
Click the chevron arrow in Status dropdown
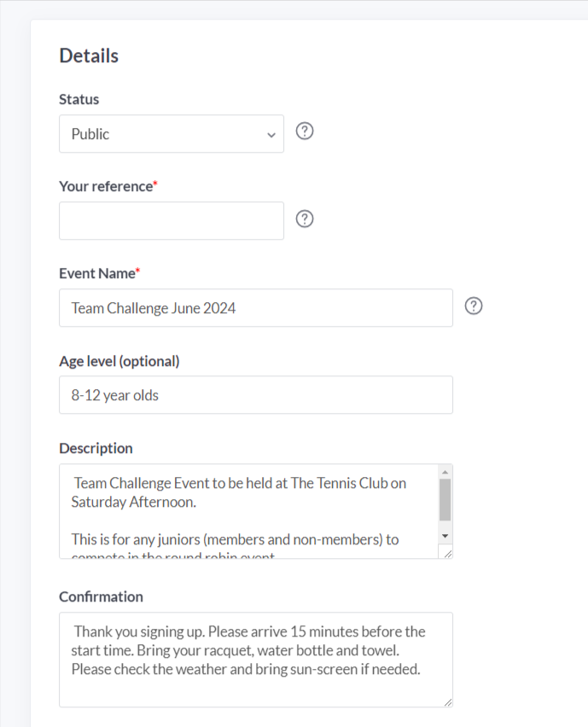271,135
